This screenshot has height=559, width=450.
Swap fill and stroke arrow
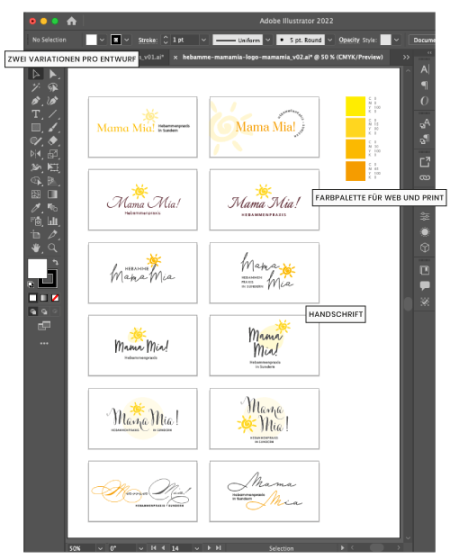(x=55, y=262)
